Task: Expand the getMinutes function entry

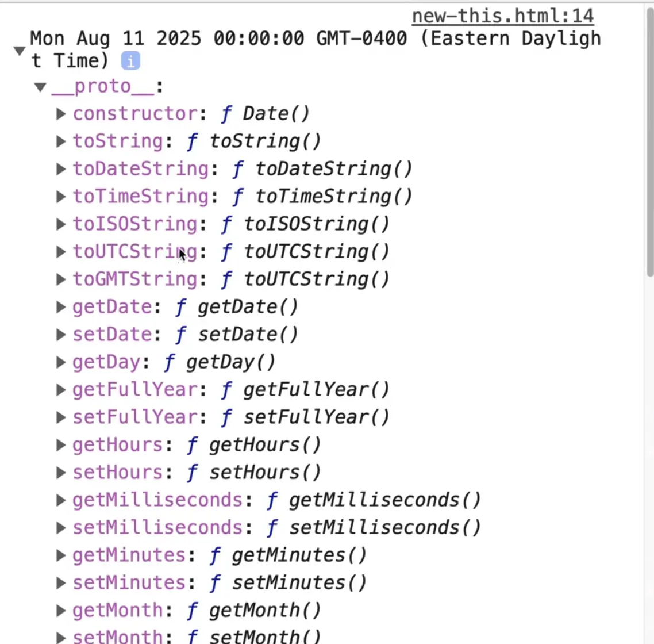Action: point(61,555)
